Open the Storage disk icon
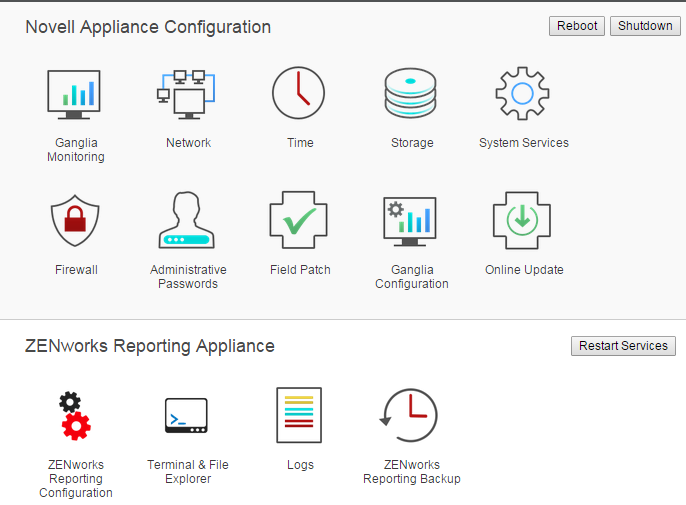The height and width of the screenshot is (505, 686). (410, 93)
